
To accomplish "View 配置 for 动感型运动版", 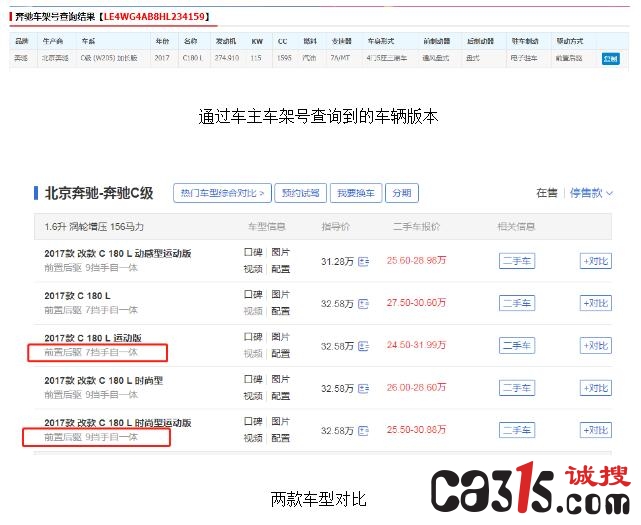I will point(280,269).
